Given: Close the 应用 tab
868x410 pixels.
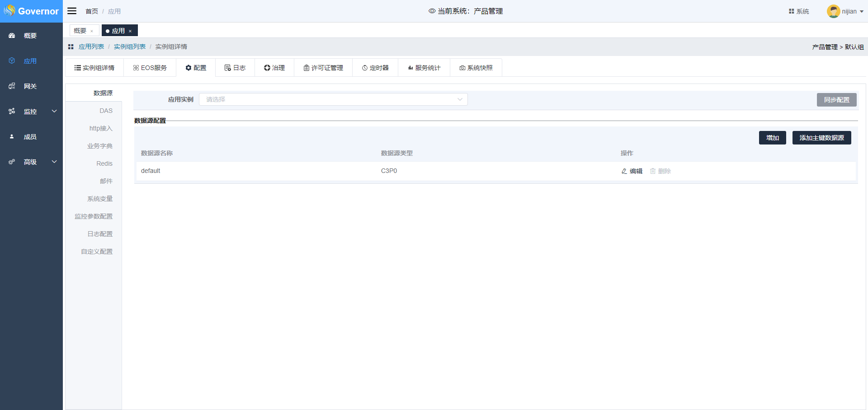Looking at the screenshot, I should click(x=130, y=31).
